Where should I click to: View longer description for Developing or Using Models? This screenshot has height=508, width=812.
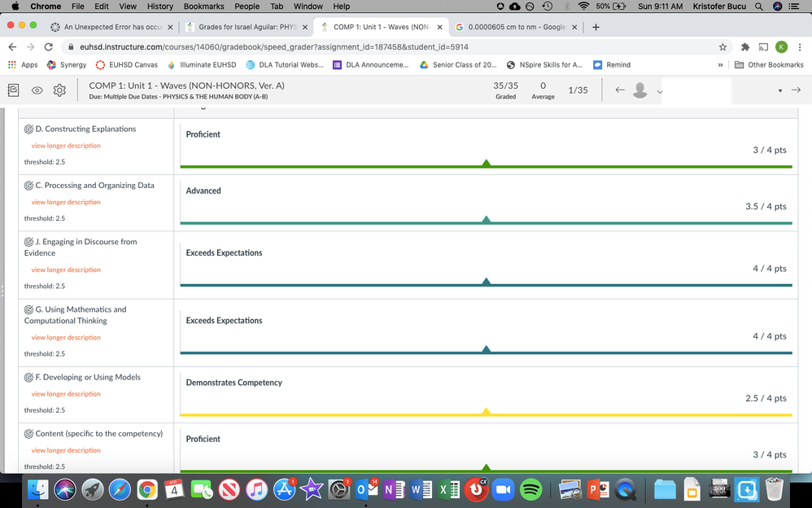tap(66, 394)
